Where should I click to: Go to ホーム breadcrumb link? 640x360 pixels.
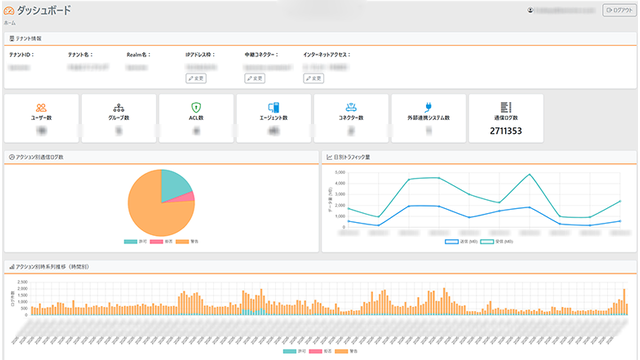pyautogui.click(x=10, y=23)
